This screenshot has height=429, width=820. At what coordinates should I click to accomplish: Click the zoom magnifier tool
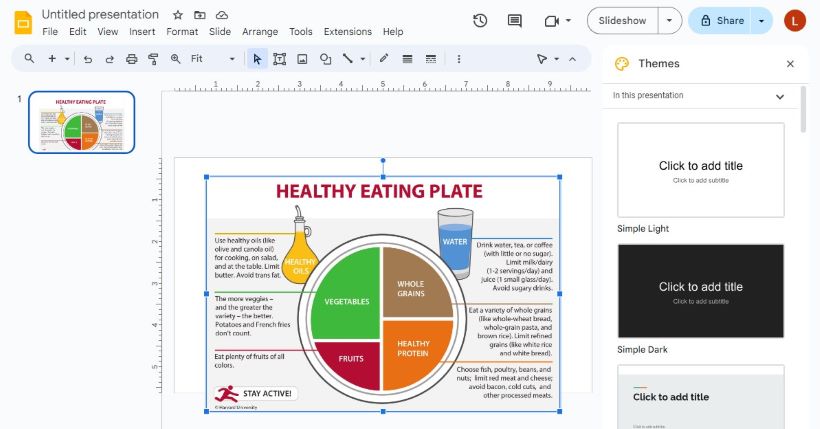(175, 59)
